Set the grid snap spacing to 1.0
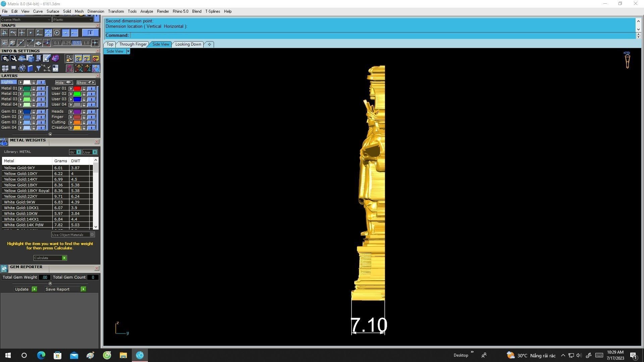Viewport: 644px width, 362px height. pyautogui.click(x=86, y=43)
